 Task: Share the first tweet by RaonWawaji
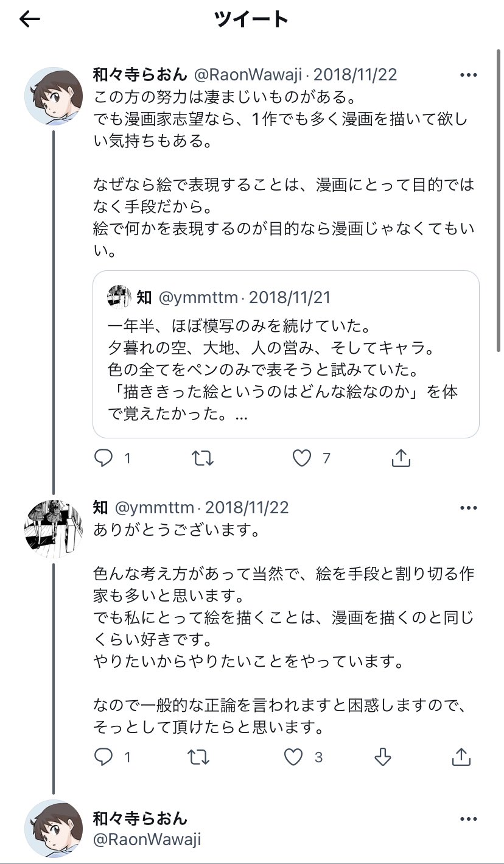point(401,458)
